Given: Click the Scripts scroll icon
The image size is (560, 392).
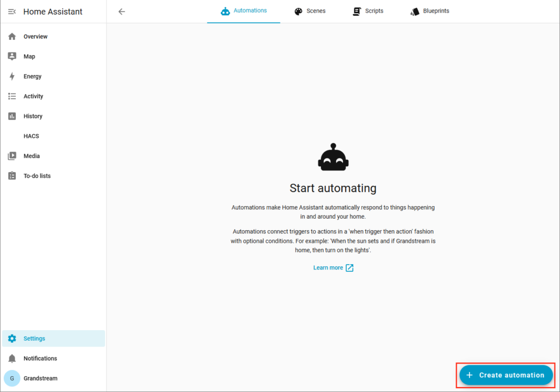Looking at the screenshot, I should [357, 11].
